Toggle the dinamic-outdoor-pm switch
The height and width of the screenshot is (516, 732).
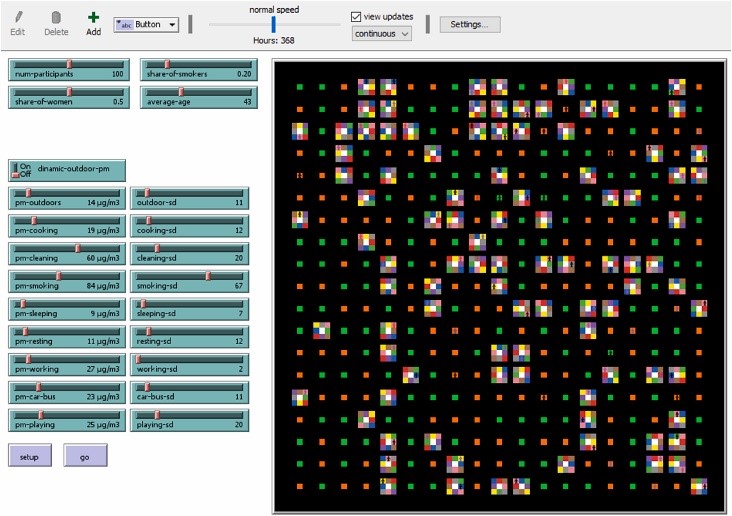click(67, 170)
